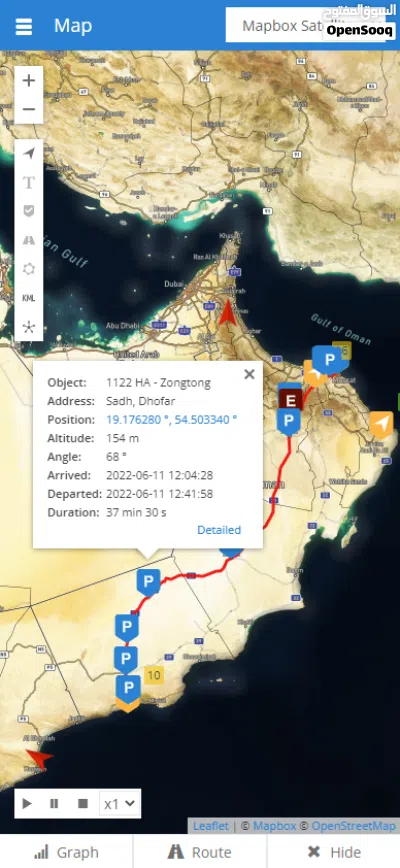Pause the route playback
This screenshot has height=868, width=400.
(54, 804)
